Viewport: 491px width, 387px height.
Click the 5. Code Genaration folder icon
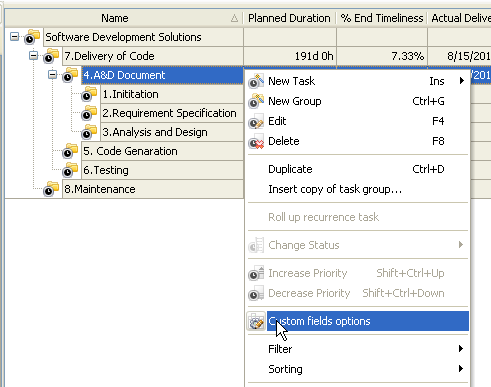[70, 151]
